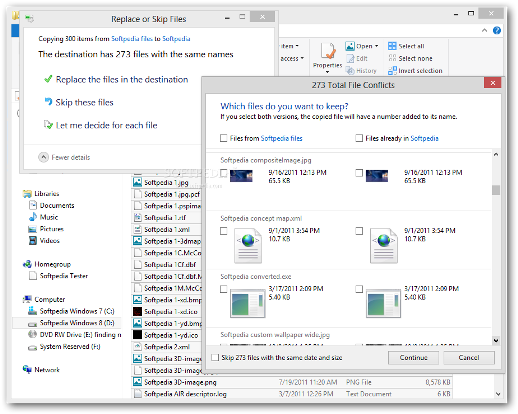Check destination Softpedia converted.exe version
Image resolution: width=518 pixels, height=414 pixels.
359,289
